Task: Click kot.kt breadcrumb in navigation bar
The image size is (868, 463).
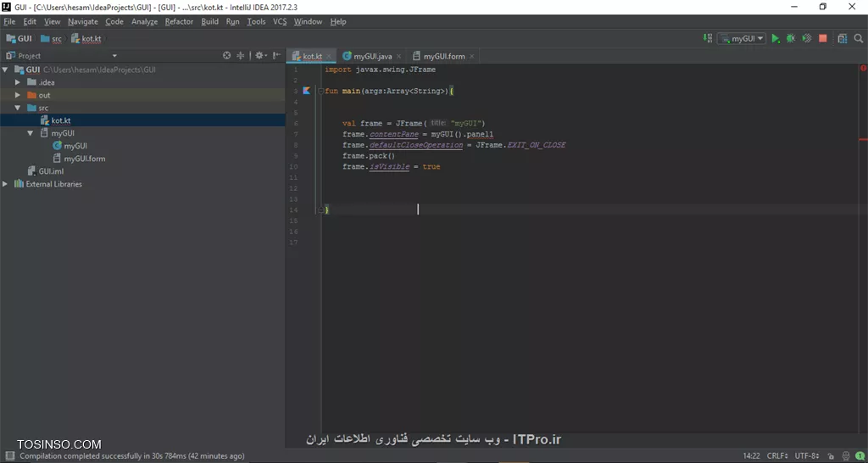Action: (86, 39)
